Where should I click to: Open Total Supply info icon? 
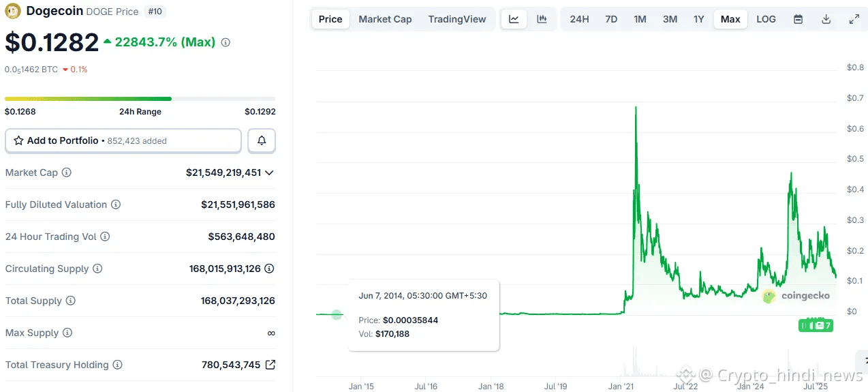[70, 301]
